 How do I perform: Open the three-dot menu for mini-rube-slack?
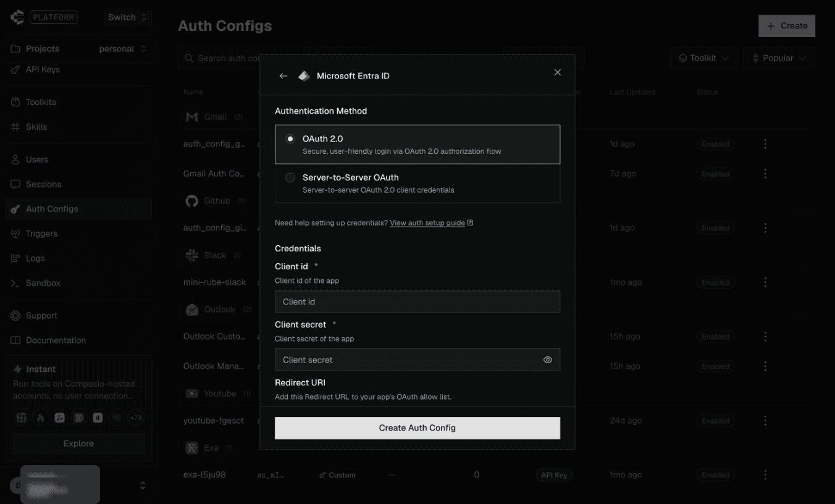765,282
